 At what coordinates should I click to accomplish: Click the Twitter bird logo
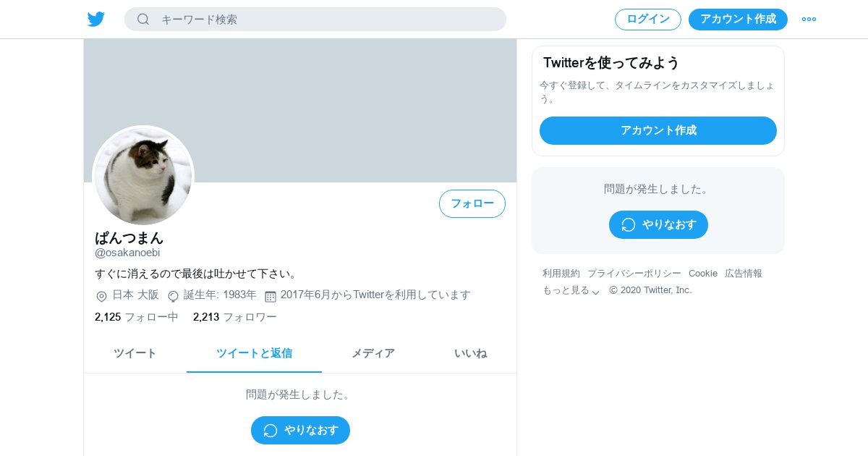click(x=96, y=19)
